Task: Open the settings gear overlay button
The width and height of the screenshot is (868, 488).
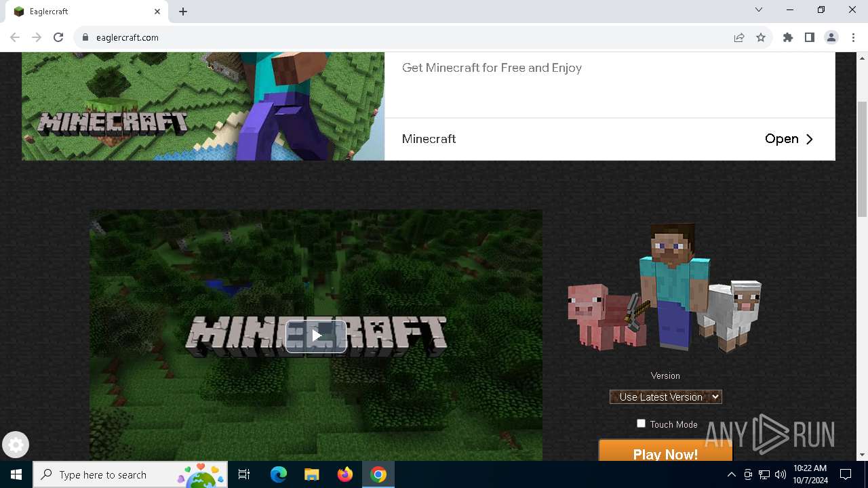Action: click(16, 445)
